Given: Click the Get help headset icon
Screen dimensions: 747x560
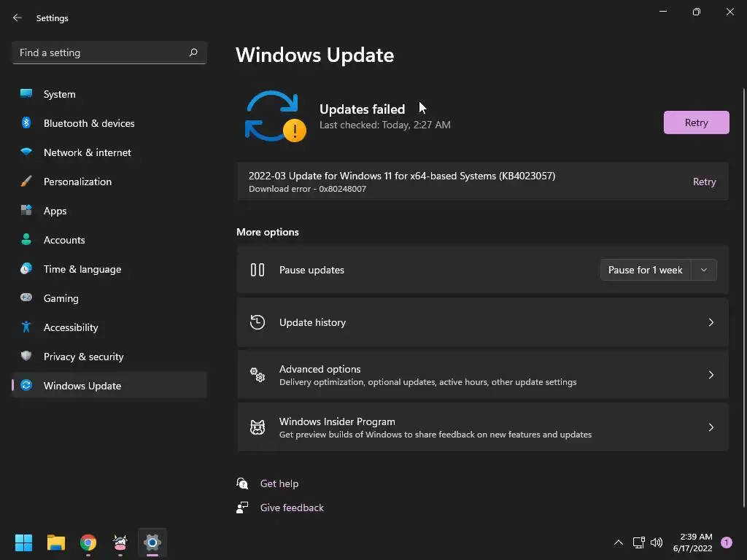Looking at the screenshot, I should pos(242,483).
